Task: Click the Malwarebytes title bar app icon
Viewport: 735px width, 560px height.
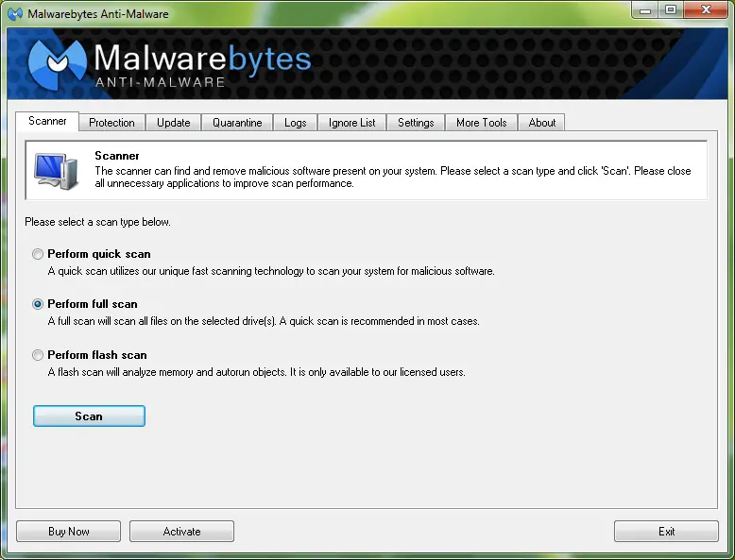Action: [15, 14]
